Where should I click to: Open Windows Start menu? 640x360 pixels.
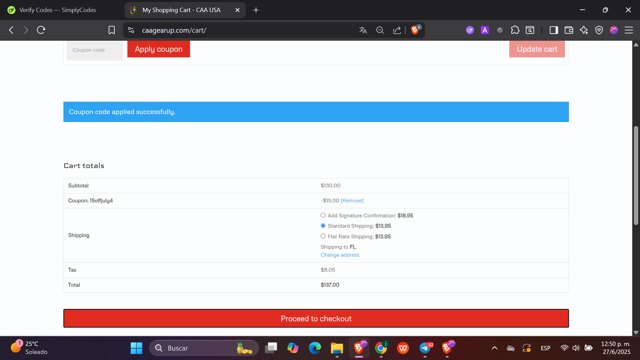pos(136,348)
